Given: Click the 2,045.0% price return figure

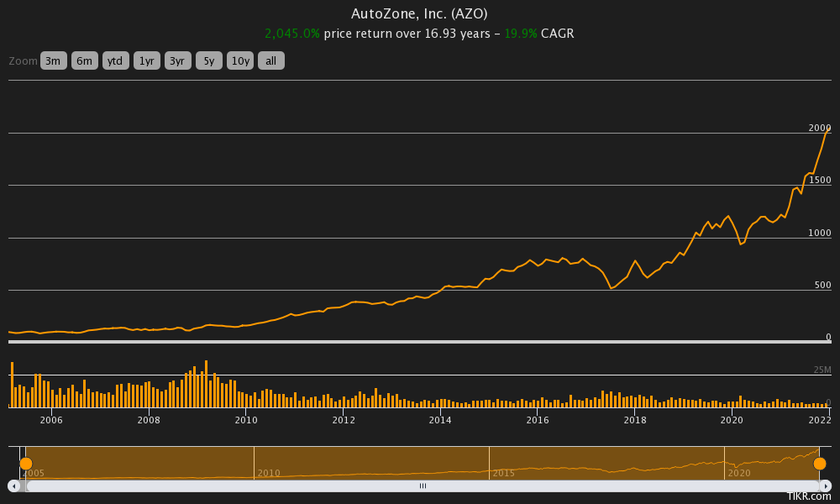Looking at the screenshot, I should click(292, 34).
